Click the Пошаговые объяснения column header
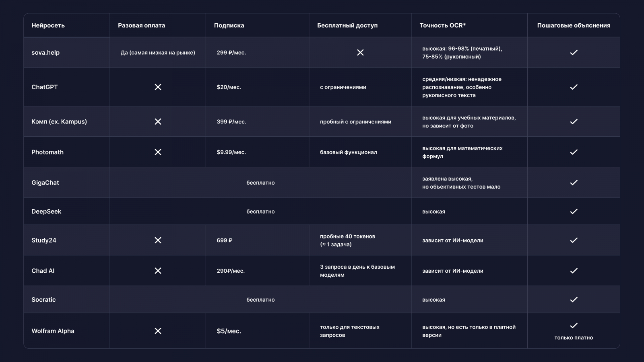 pos(574,25)
